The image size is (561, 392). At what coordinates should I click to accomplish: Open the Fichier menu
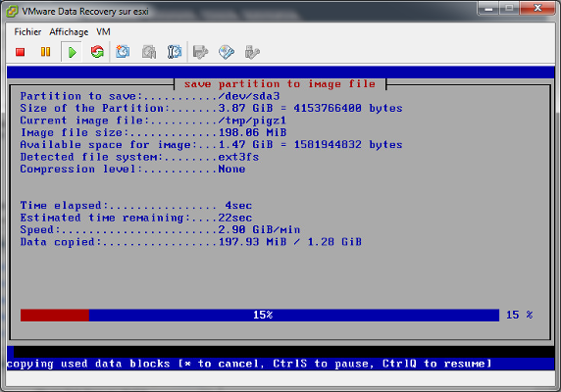(x=27, y=32)
